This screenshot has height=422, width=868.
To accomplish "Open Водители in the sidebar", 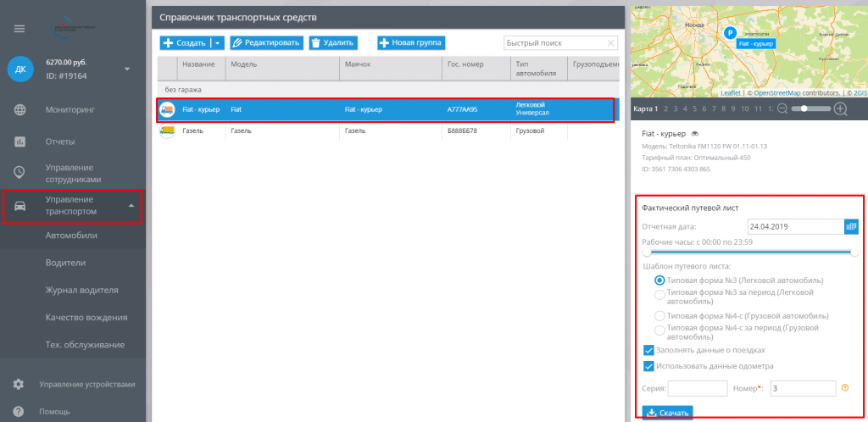I will coord(66,263).
